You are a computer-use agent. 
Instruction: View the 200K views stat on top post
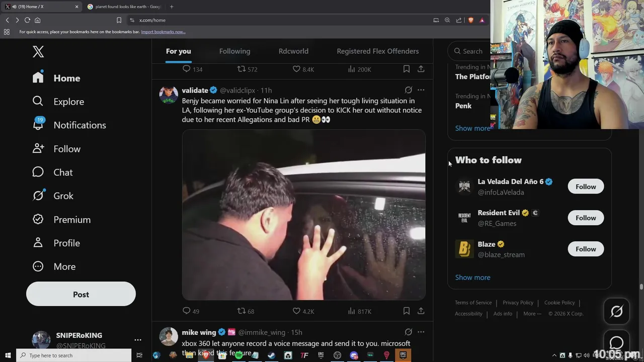(359, 69)
